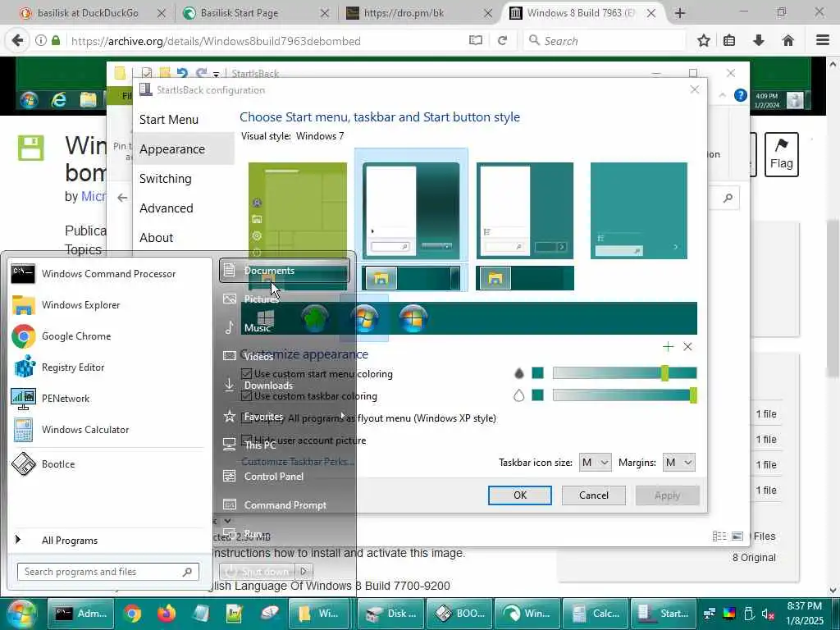Image resolution: width=840 pixels, height=630 pixels.
Task: Click taskbar coloring opacity slider
Action: click(x=624, y=395)
